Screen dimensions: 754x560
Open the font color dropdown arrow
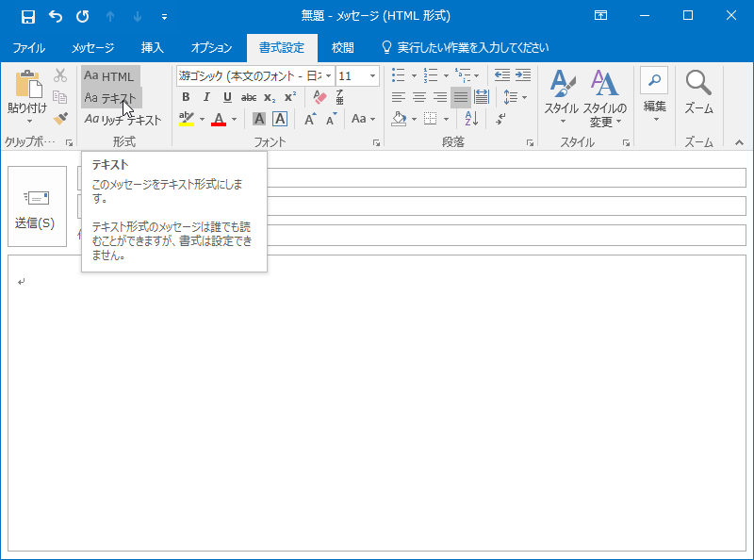(x=234, y=119)
